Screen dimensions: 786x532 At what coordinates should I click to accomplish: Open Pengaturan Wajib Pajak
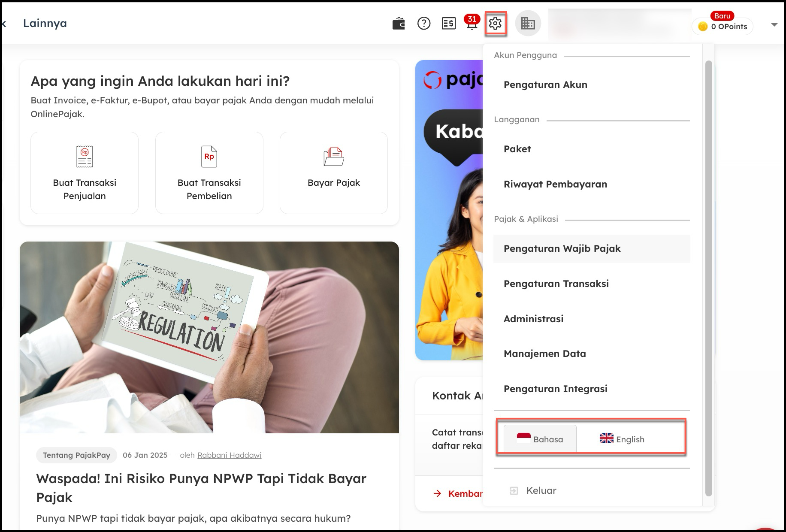[x=562, y=249]
